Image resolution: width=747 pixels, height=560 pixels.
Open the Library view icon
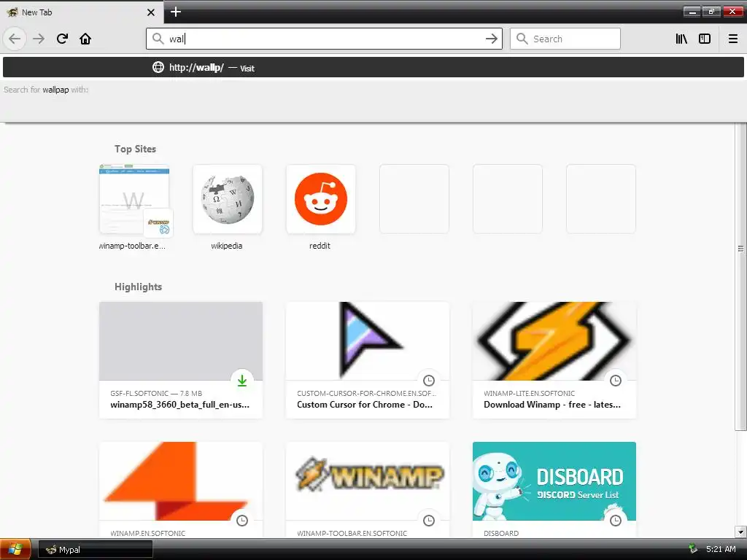coord(681,39)
